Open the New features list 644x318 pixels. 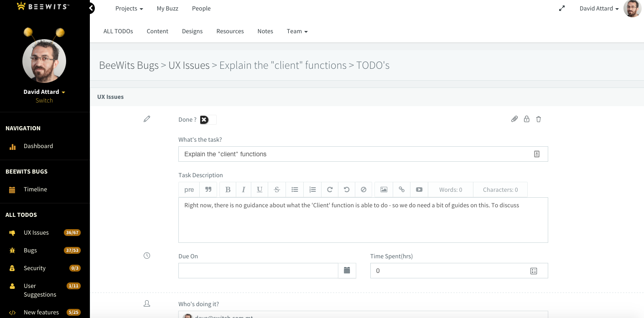pyautogui.click(x=41, y=312)
